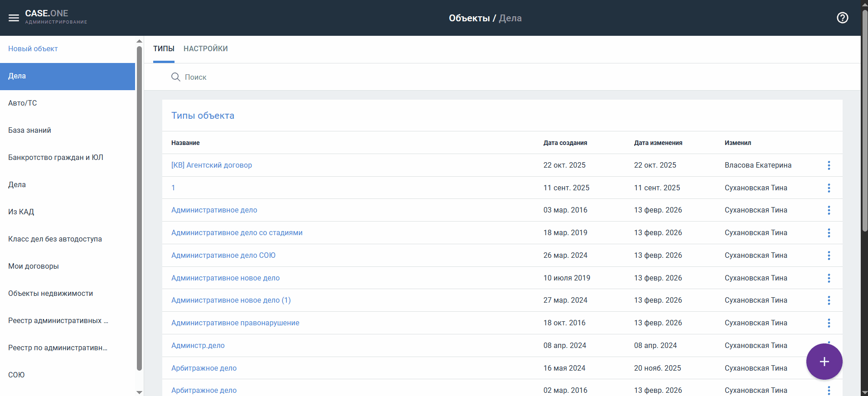Image resolution: width=868 pixels, height=396 pixels.
Task: Click three-dot menu for row named 1
Action: point(829,188)
